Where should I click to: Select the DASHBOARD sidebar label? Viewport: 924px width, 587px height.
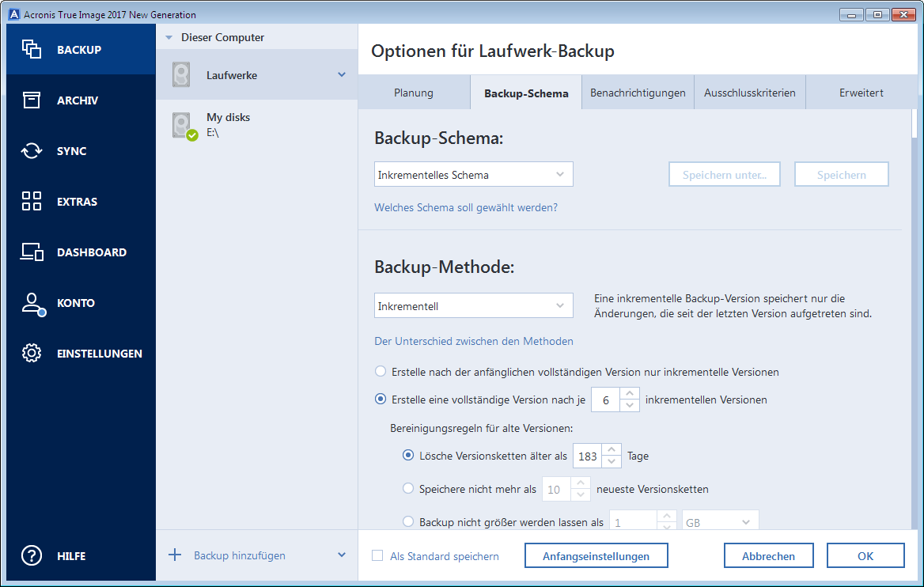pos(92,252)
